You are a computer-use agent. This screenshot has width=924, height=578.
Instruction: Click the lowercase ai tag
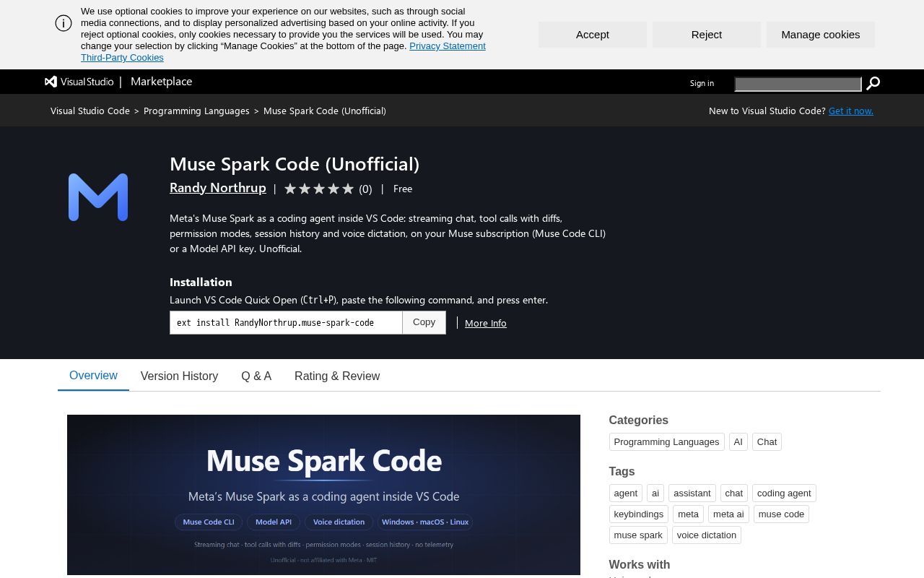coord(655,493)
